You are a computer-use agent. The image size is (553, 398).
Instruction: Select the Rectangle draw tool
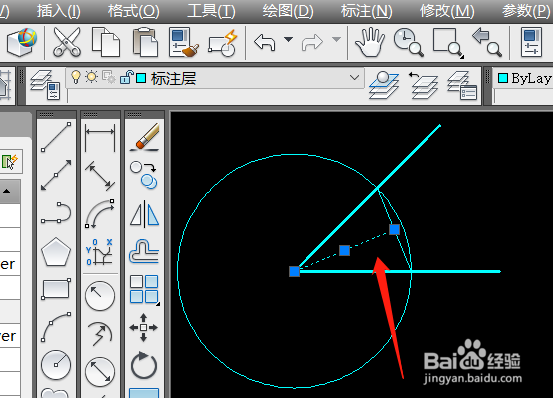coord(56,289)
